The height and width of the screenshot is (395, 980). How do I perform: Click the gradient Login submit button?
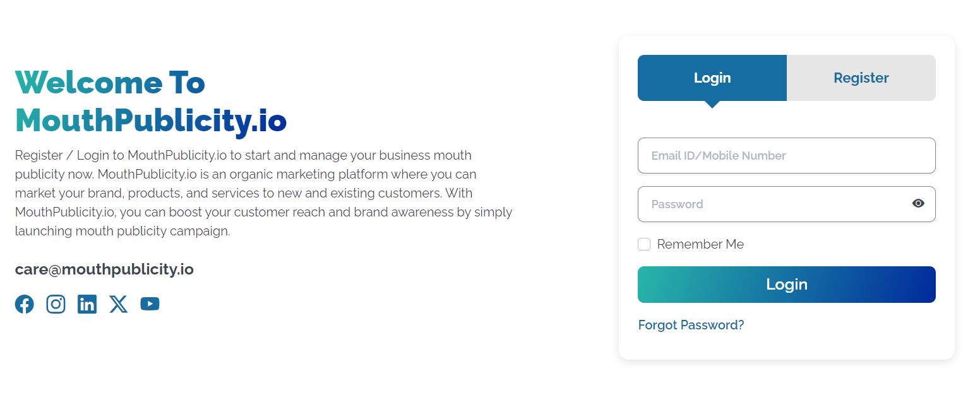(x=787, y=285)
